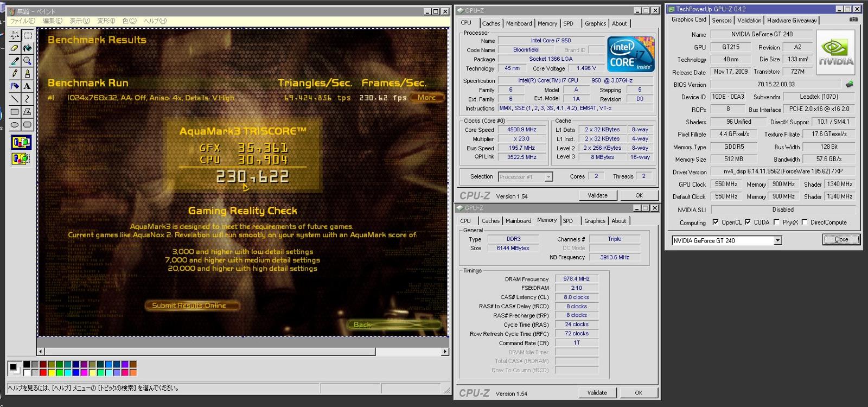The height and width of the screenshot is (407, 868).
Task: Pick the bright blue color swatch
Action: point(76,373)
